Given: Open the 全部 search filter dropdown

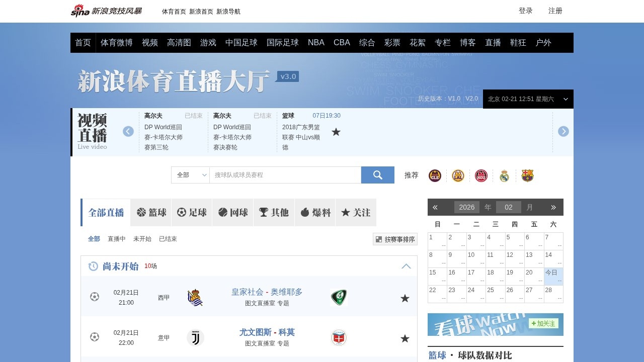Looking at the screenshot, I should (190, 175).
